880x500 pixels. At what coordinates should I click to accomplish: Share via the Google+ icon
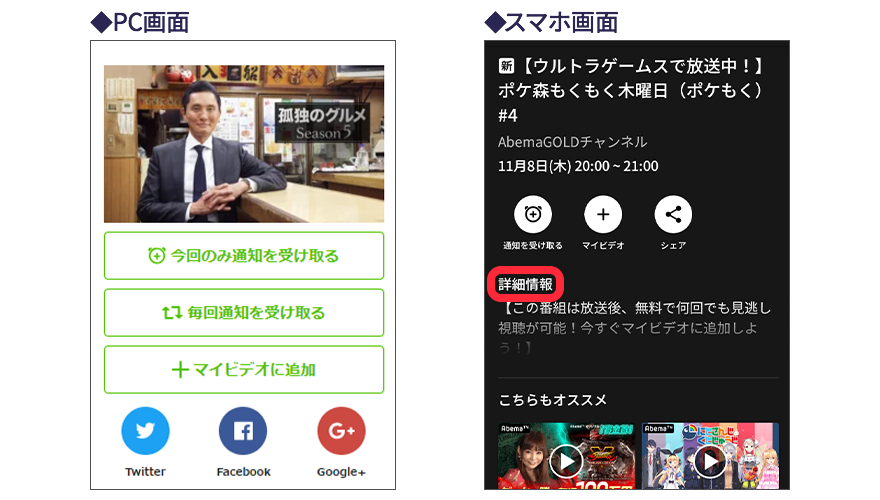pyautogui.click(x=341, y=430)
